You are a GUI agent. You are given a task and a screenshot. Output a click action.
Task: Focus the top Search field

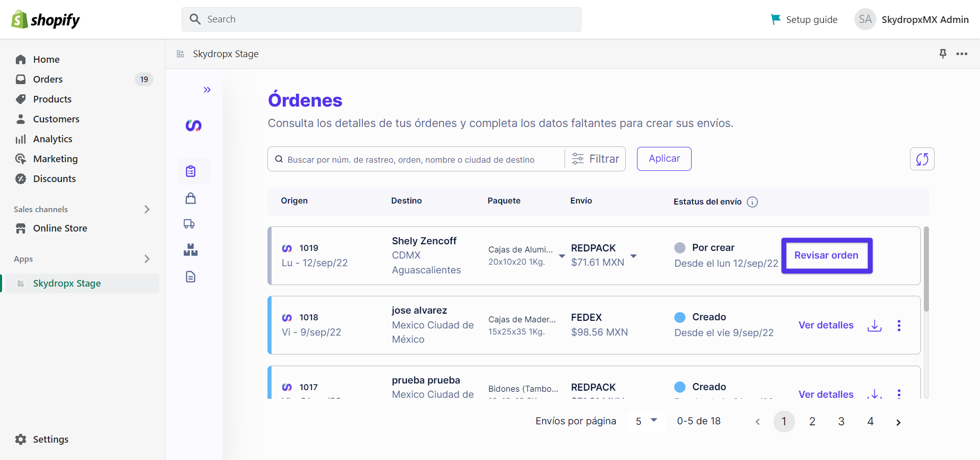coord(381,19)
